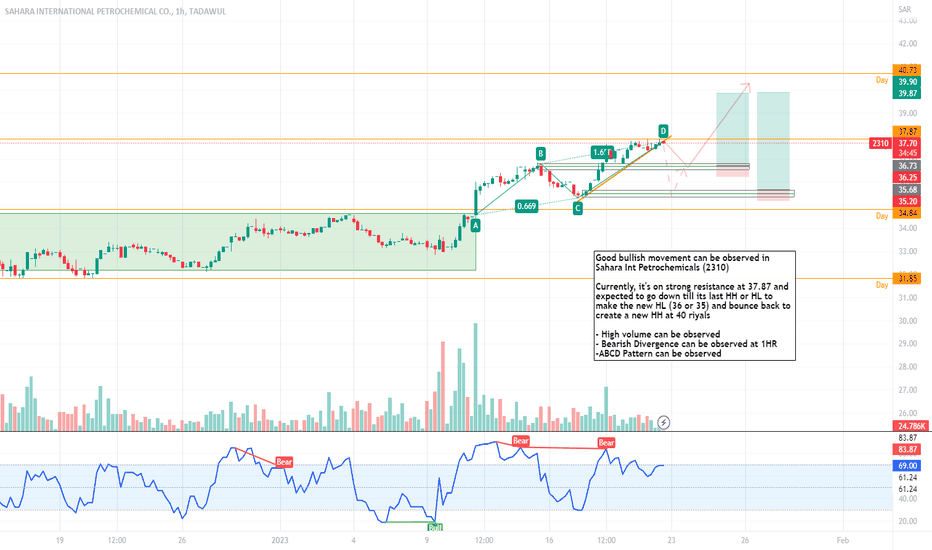Select the ABCD pattern point D label
The width and height of the screenshot is (932, 550).
coord(663,131)
